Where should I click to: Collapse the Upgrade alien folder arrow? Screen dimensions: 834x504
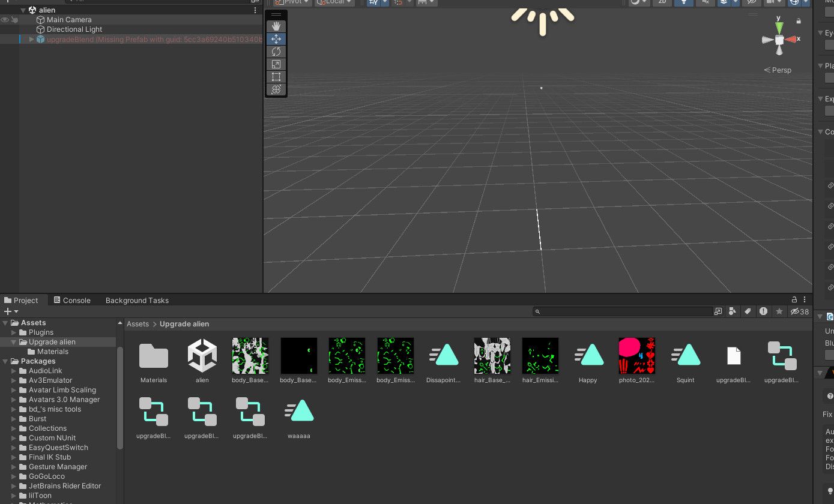pyautogui.click(x=14, y=342)
